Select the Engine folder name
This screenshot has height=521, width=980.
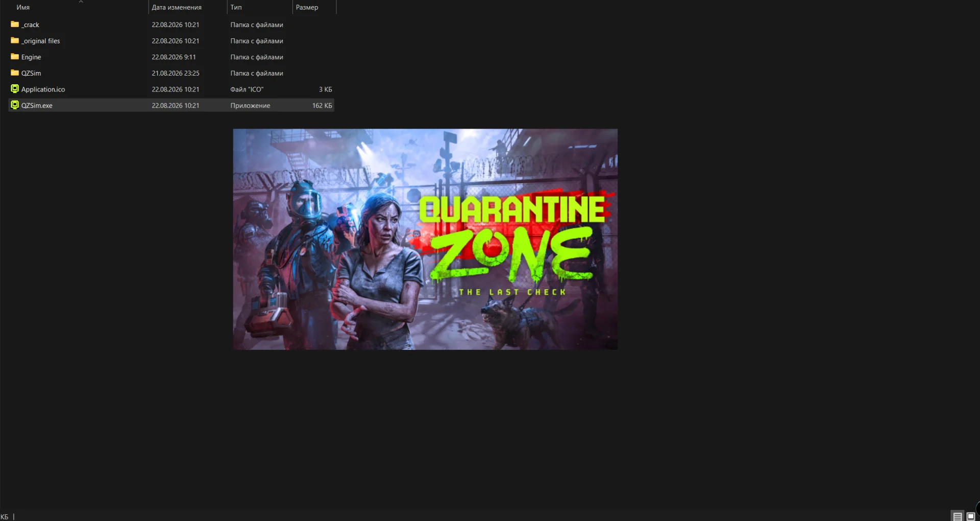pos(31,57)
